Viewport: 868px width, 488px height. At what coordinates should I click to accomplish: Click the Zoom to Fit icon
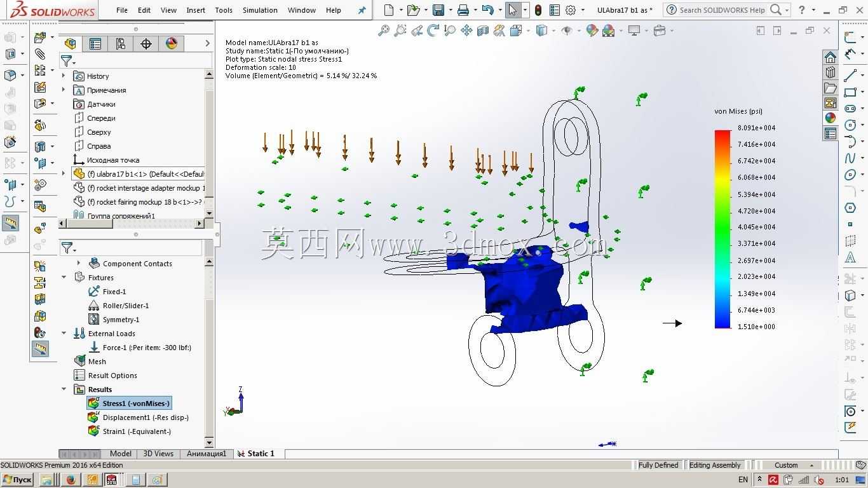384,30
